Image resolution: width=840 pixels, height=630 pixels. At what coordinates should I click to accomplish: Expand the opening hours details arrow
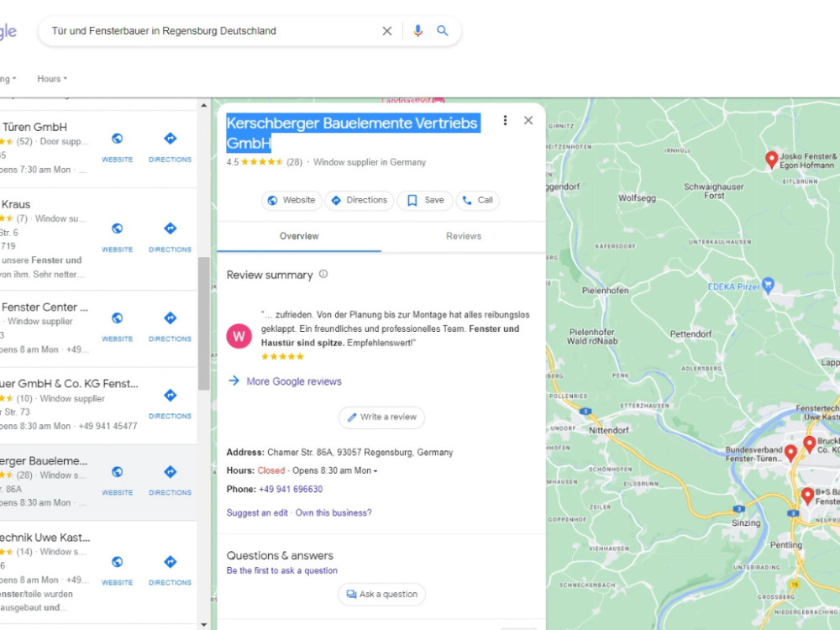click(x=375, y=471)
